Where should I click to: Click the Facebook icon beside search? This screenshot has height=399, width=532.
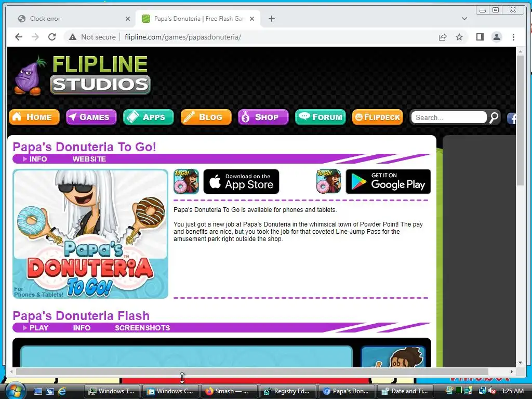[x=512, y=118]
